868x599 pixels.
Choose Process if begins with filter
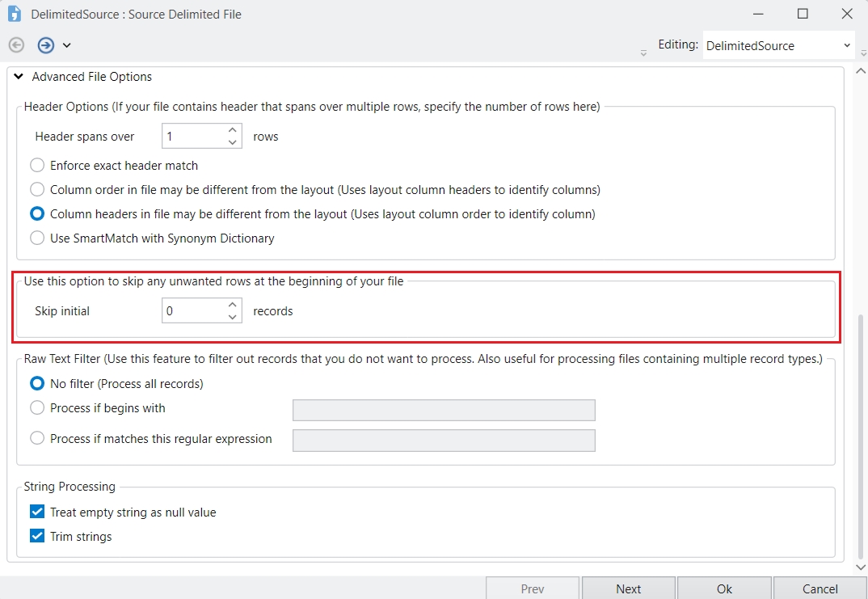37,408
